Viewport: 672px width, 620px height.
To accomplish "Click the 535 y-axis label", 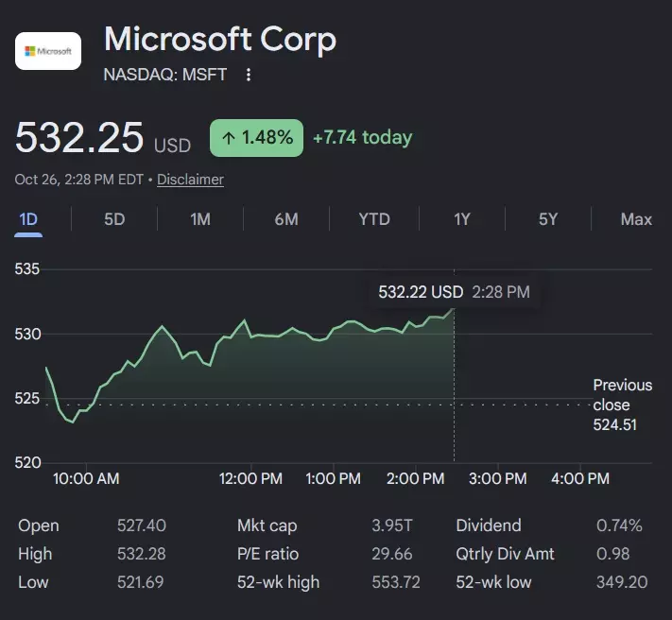I will [27, 269].
